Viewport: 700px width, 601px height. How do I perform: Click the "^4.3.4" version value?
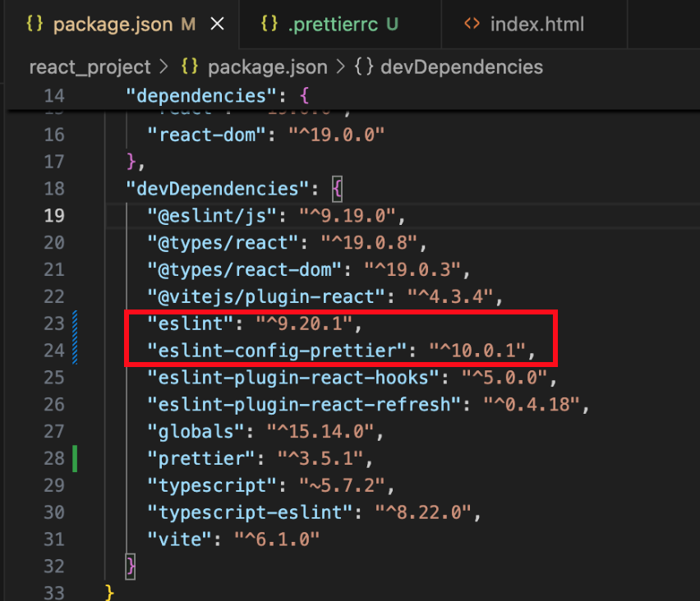(x=450, y=296)
